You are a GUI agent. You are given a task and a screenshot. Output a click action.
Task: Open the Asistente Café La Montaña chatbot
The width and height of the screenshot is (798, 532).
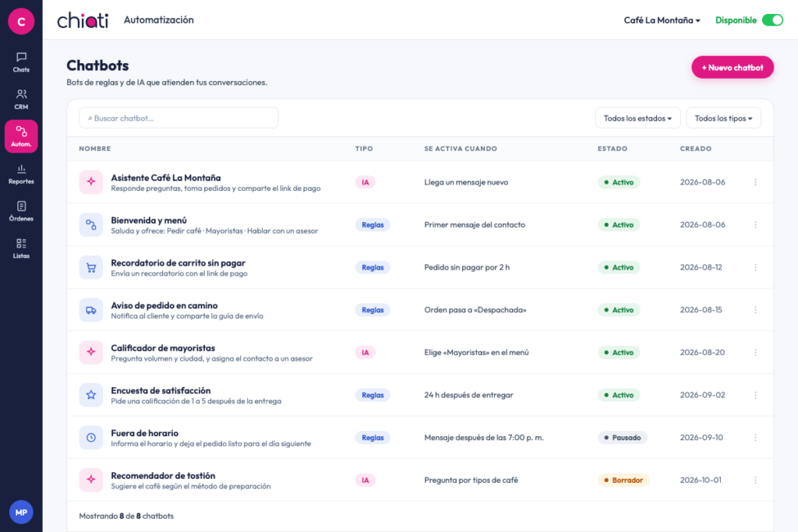166,178
